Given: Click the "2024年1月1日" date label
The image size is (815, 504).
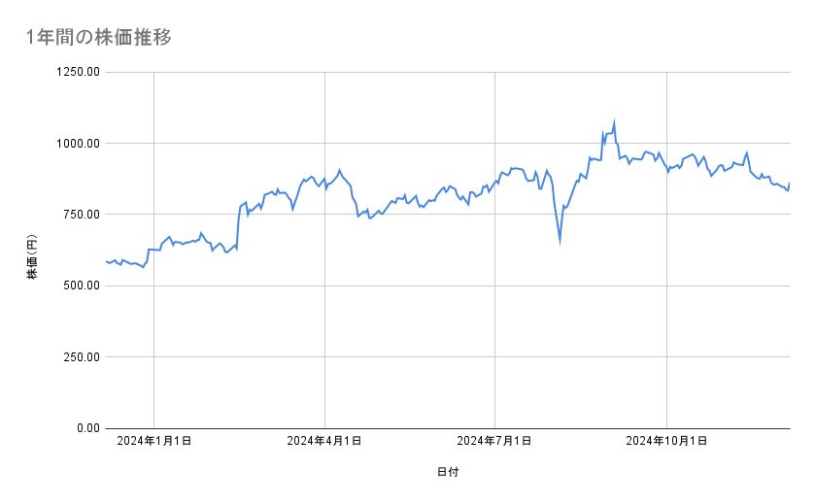Looking at the screenshot, I should coord(153,442).
